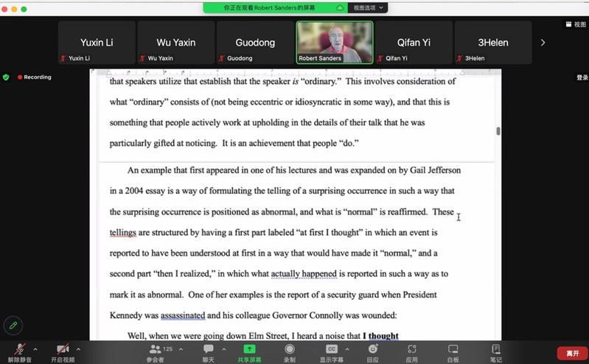Image resolution: width=589 pixels, height=364 pixels.
Task: Select Robert Sanders video thumbnail
Action: [x=335, y=42]
